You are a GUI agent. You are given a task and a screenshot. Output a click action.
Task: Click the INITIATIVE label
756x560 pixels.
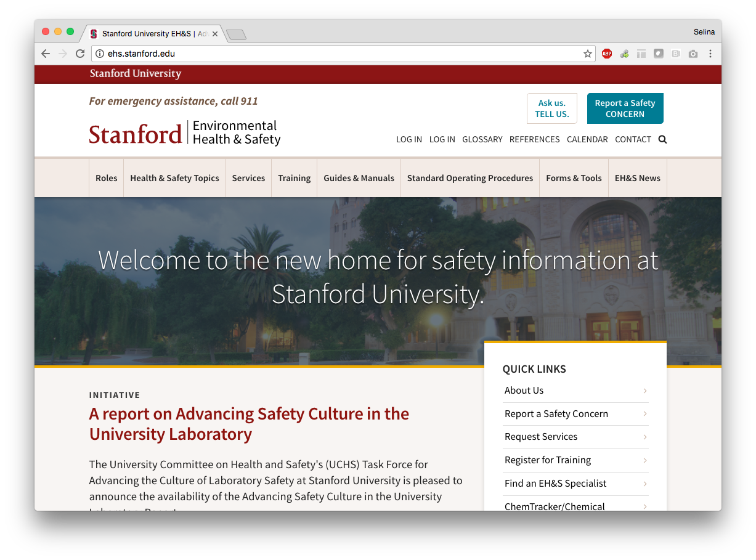tap(115, 395)
